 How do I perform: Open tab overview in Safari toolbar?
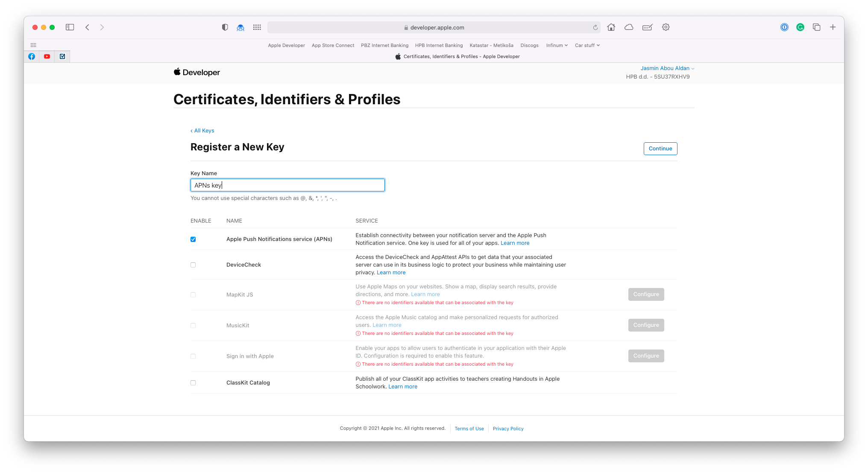[817, 27]
